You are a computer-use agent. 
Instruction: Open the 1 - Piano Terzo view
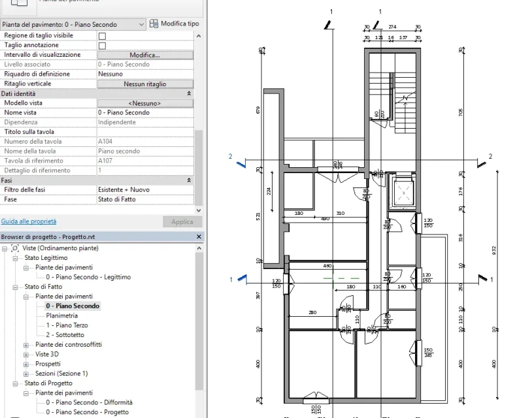click(67, 325)
